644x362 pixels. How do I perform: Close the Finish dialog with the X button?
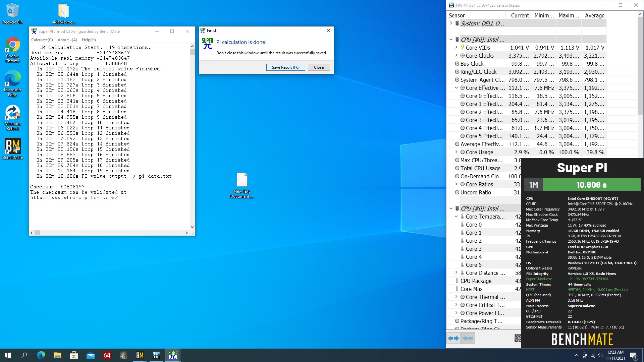[329, 31]
